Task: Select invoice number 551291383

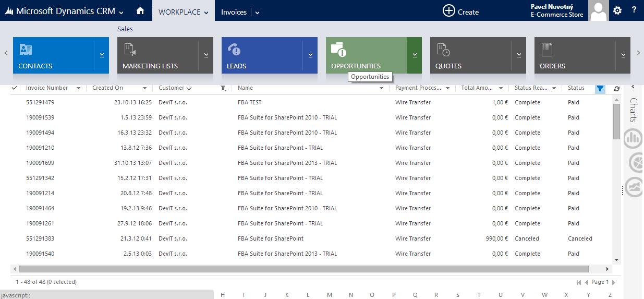Action: 40,238
